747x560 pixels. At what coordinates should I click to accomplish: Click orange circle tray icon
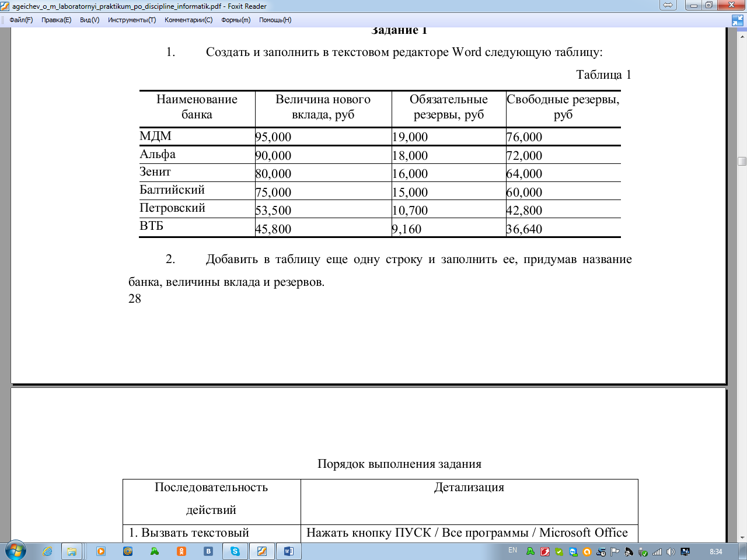(x=587, y=551)
